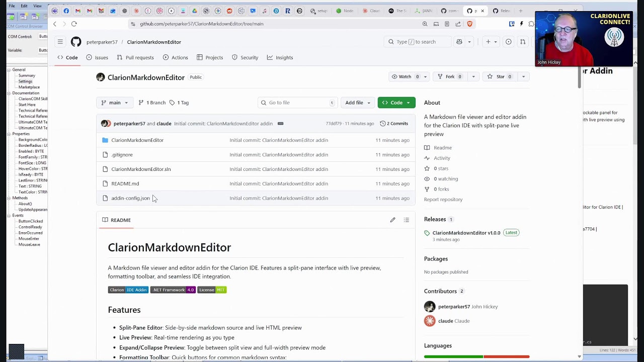Image resolution: width=644 pixels, height=362 pixels.
Task: Click the Go to file search field
Action: (x=297, y=103)
